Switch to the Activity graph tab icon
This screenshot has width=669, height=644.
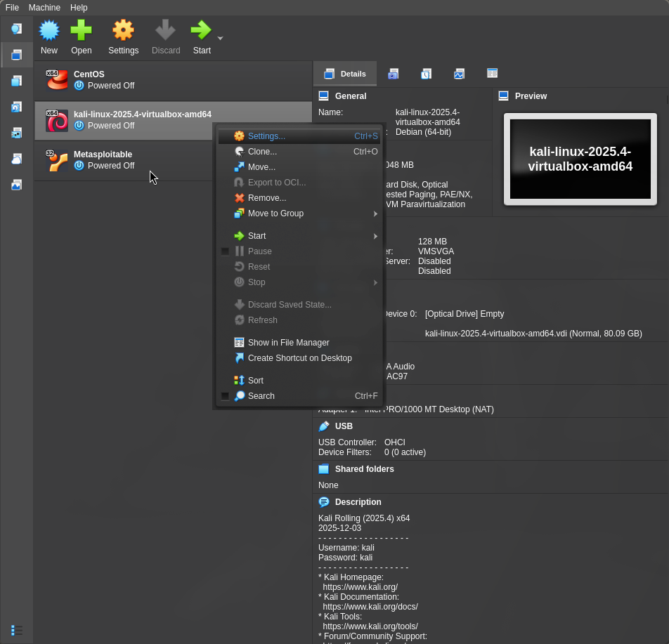coord(459,74)
